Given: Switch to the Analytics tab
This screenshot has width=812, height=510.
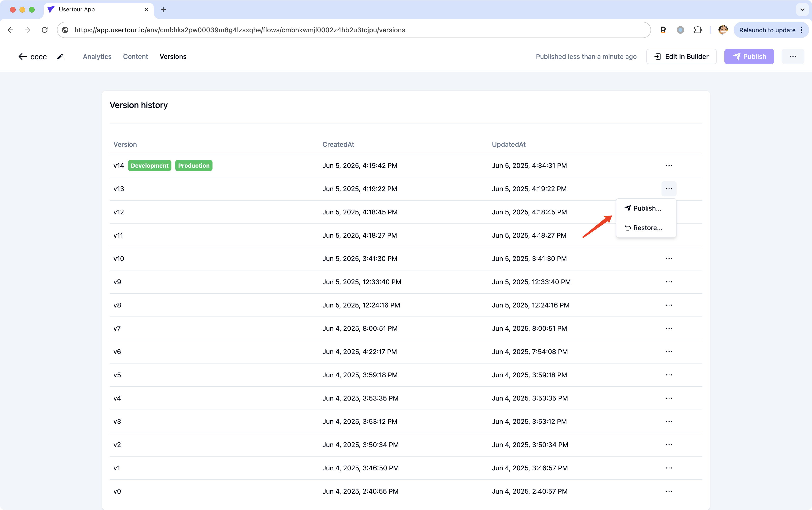Looking at the screenshot, I should (97, 57).
